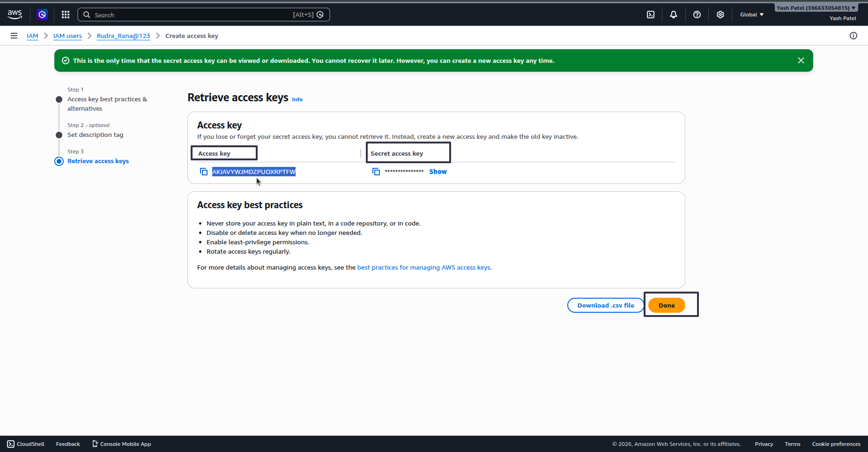Screen dimensions: 868x452
Task: Open the Privacy footer link
Action: (764, 444)
